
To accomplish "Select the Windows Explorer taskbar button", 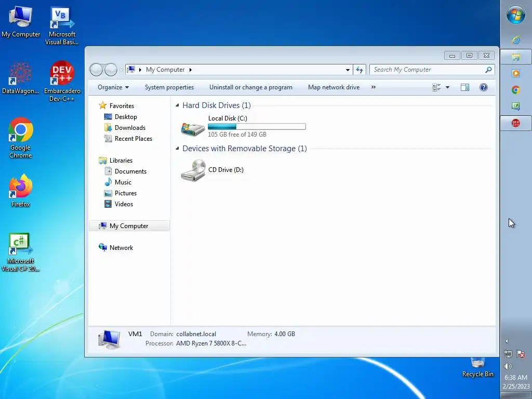I will click(516, 57).
